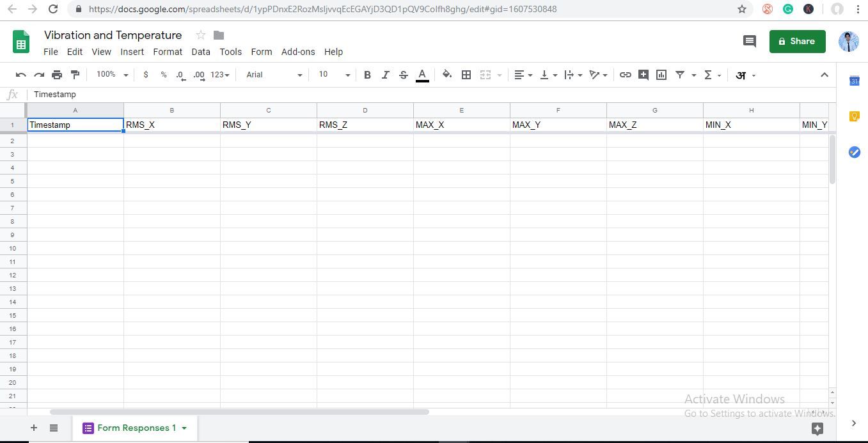Print the spreadsheet using printer icon
The width and height of the screenshot is (868, 443).
tap(57, 75)
